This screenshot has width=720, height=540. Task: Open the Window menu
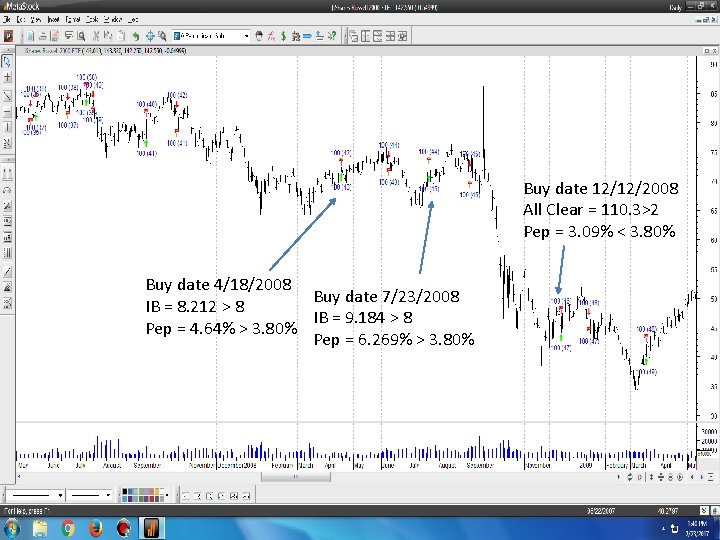113,20
